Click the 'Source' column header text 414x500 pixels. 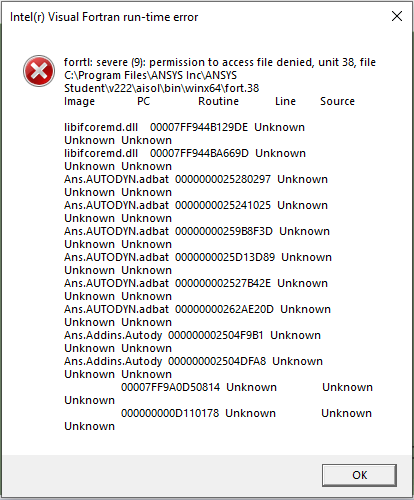337,101
